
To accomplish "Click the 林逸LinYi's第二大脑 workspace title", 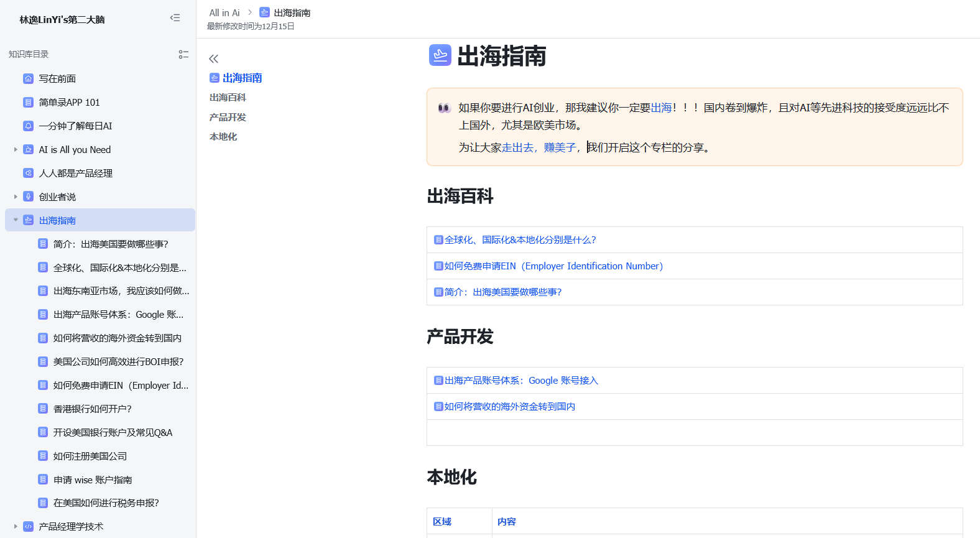I will click(x=62, y=20).
